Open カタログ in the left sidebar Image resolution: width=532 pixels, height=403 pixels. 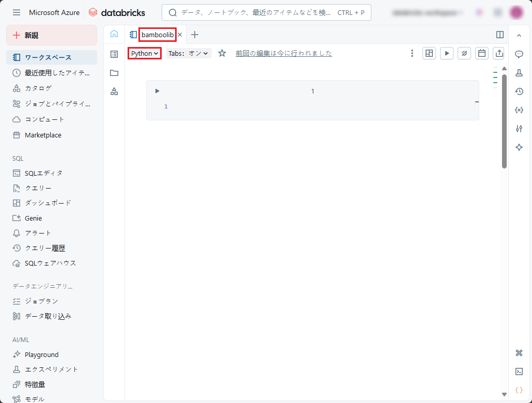[38, 88]
